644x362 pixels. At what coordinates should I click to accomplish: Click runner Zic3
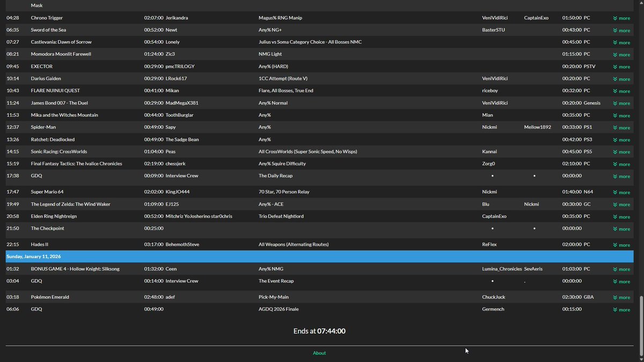click(170, 54)
